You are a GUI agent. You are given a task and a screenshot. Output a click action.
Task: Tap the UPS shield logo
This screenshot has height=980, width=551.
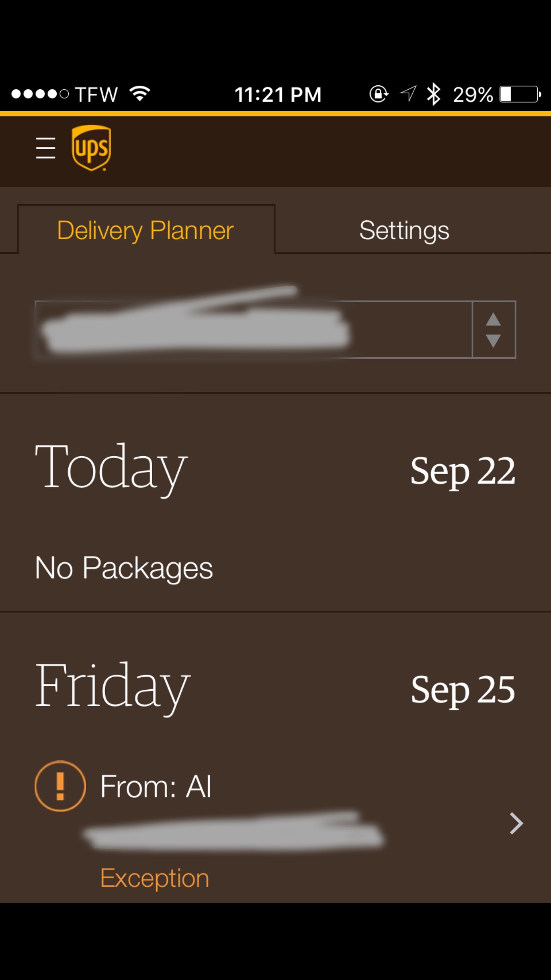coord(91,148)
